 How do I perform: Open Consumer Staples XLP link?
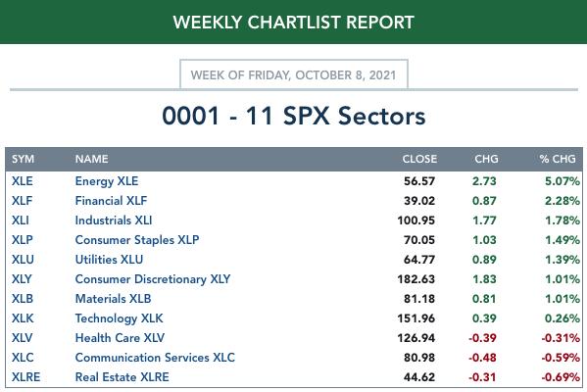coord(137,240)
